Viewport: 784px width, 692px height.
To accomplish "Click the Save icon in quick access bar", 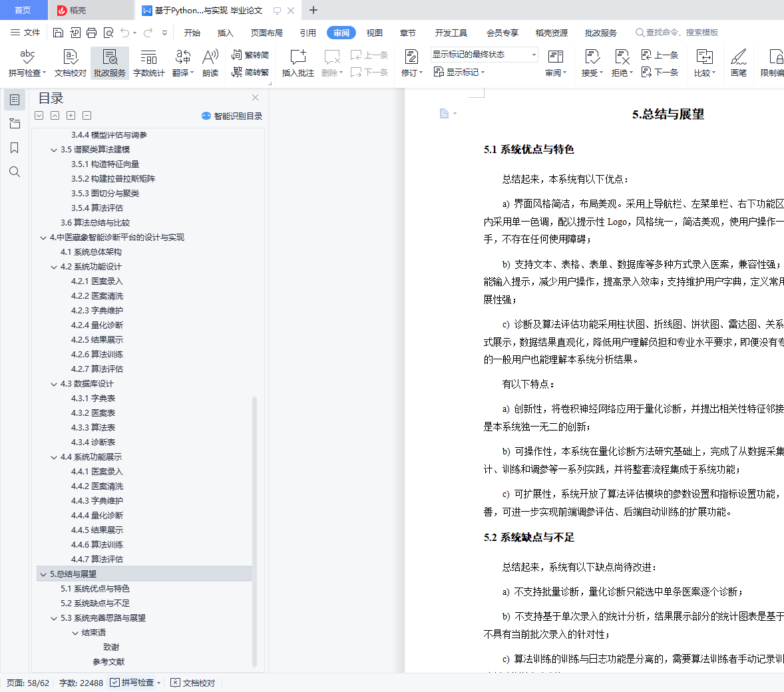I will tap(58, 33).
